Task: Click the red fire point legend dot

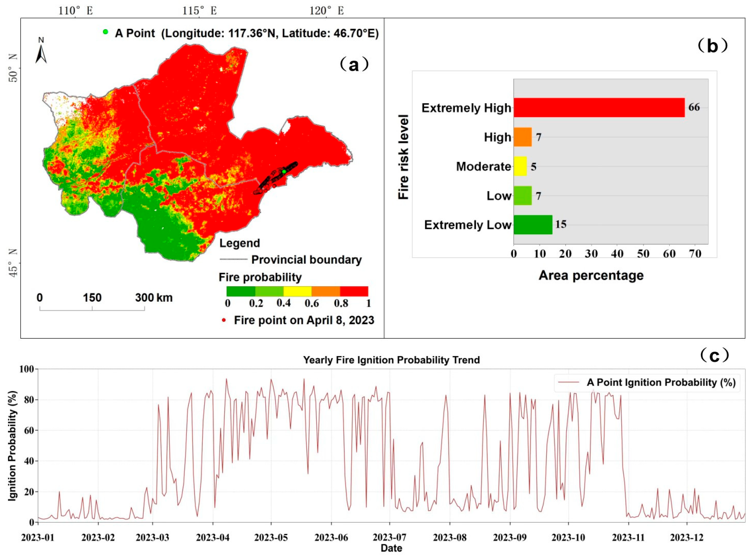Action: (x=224, y=320)
